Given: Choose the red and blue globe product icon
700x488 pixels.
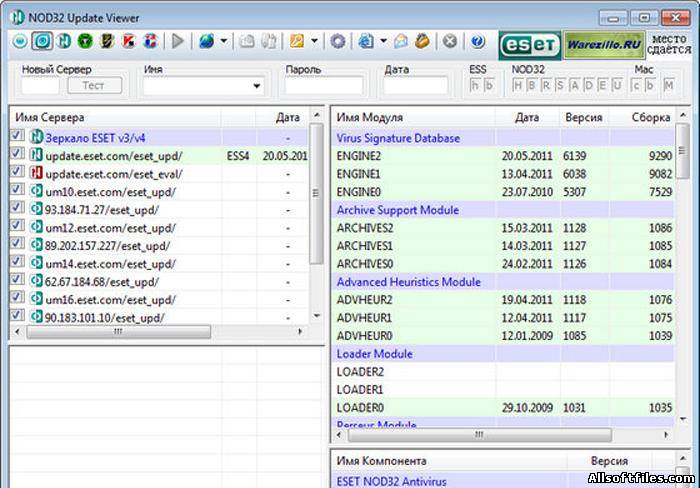Looking at the screenshot, I should click(150, 41).
